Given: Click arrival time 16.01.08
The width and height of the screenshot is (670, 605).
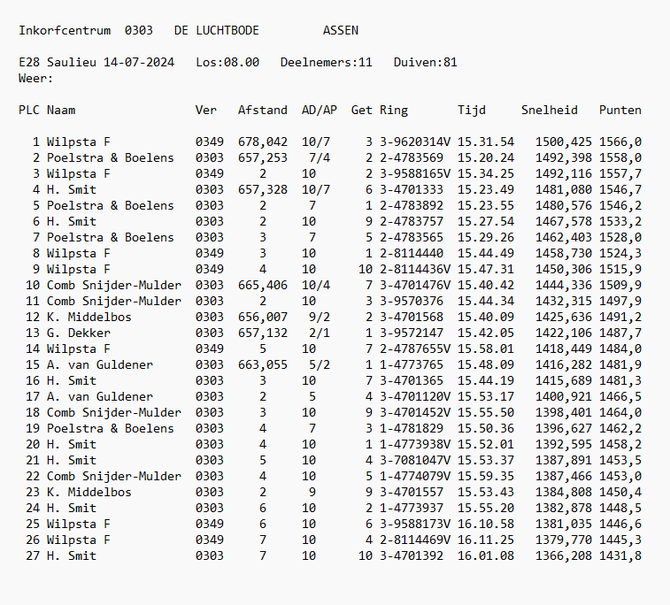Looking at the screenshot, I should [x=486, y=556].
